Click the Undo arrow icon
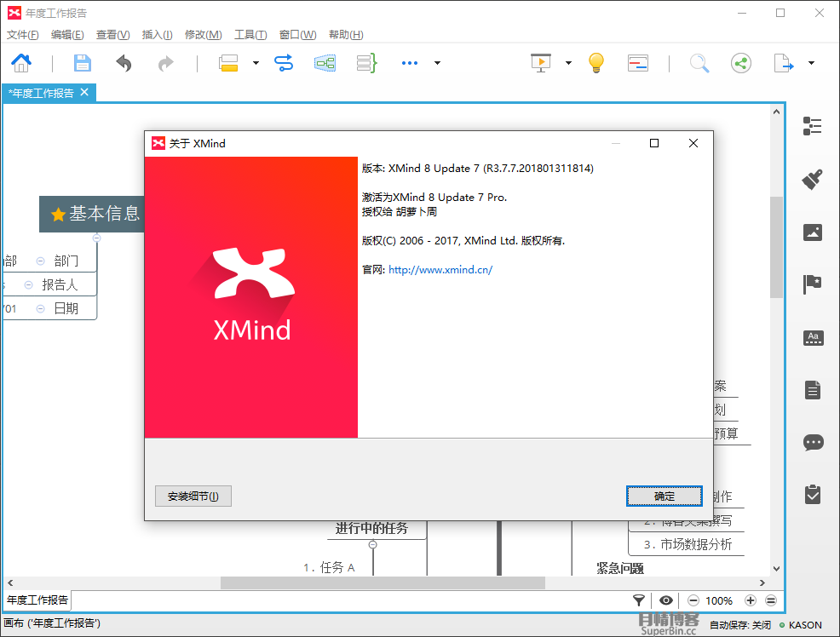840x637 pixels. [x=124, y=63]
